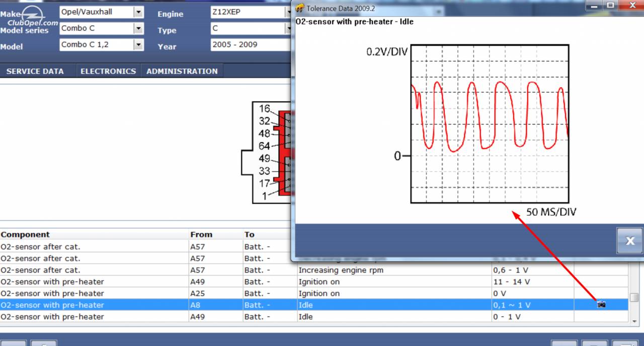Click 'Idle' in the highlighted A8 row
Viewport: 644px width, 346px height.
click(305, 305)
